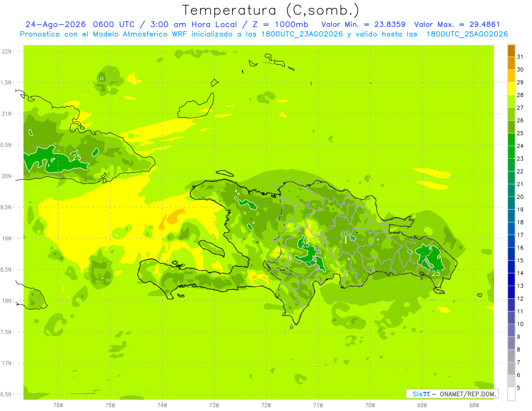Click the brown colorbar segment above 31
The height and width of the screenshot is (411, 532).
pyautogui.click(x=511, y=51)
